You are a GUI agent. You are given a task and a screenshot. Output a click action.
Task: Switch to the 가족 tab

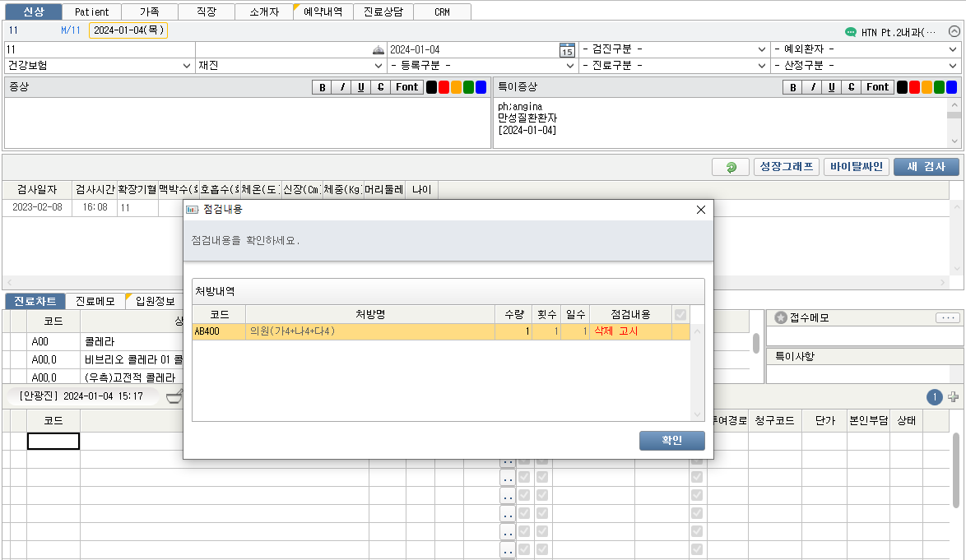point(149,12)
